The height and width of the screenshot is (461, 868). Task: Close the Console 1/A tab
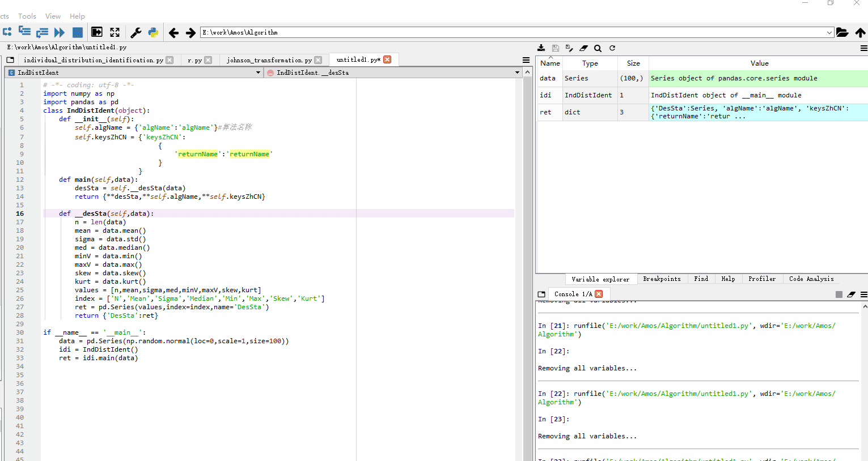pyautogui.click(x=599, y=294)
